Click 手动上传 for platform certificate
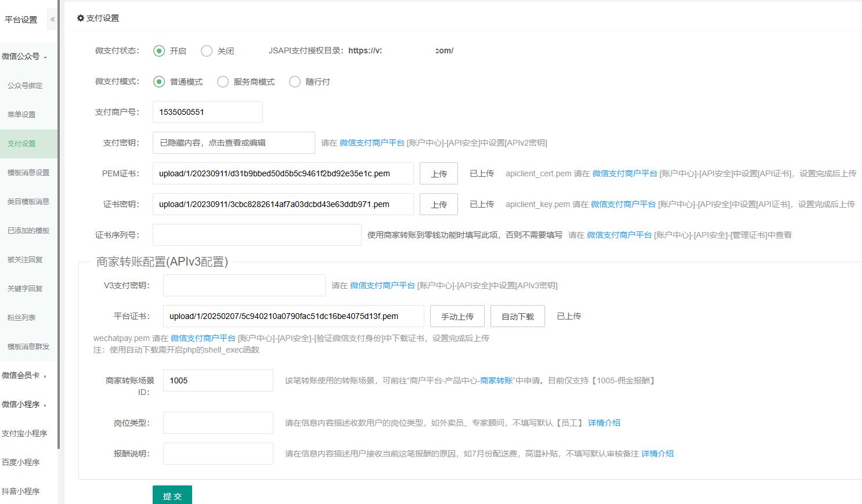Screen dimensions: 862x504 coord(457,316)
